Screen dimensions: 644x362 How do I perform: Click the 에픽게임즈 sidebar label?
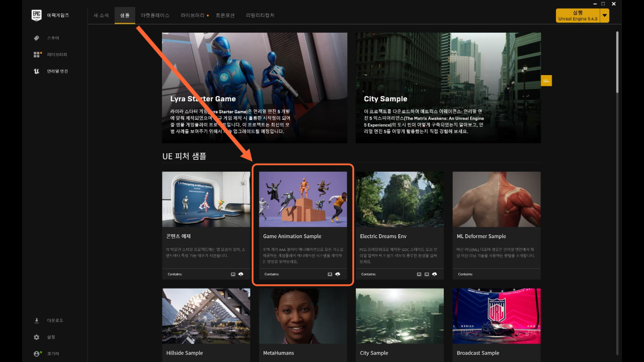(x=58, y=16)
